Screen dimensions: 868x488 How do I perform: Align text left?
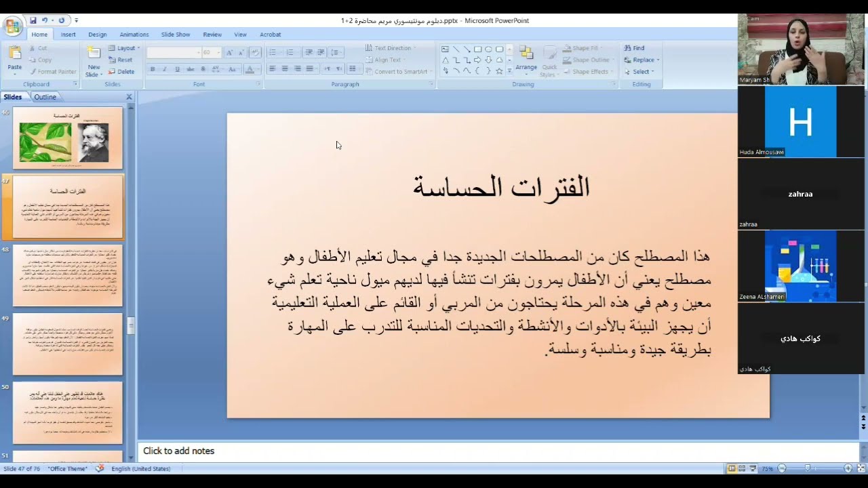272,69
